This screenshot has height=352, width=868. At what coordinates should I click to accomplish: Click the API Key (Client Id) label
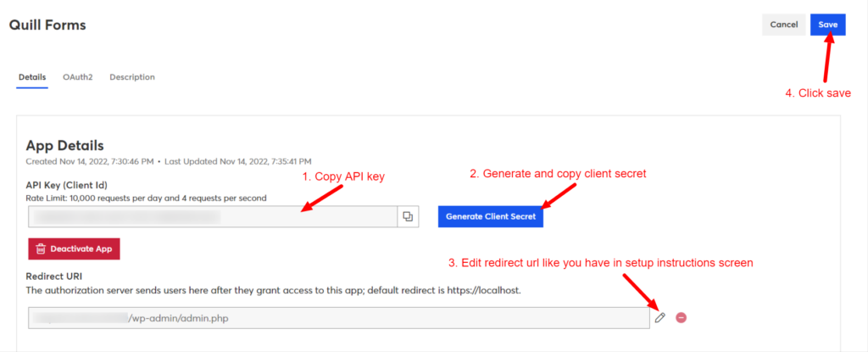[x=66, y=185]
